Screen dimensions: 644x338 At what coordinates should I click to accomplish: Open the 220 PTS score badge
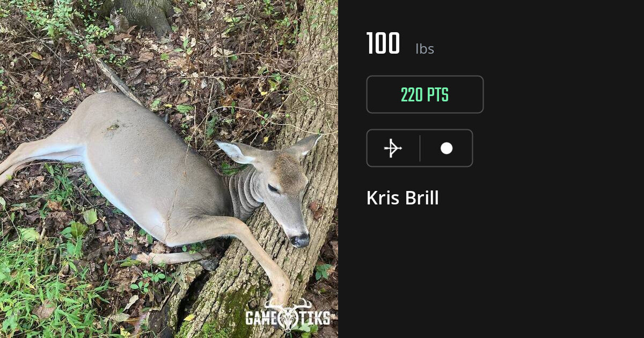[425, 94]
